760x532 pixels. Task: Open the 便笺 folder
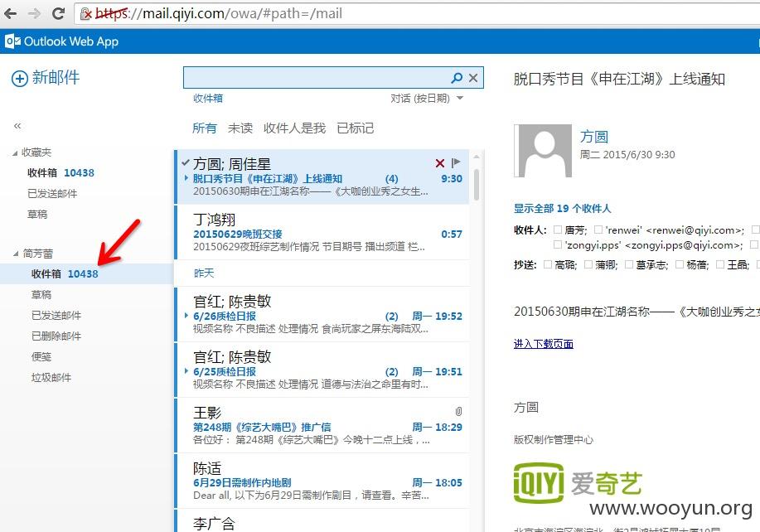[41, 357]
